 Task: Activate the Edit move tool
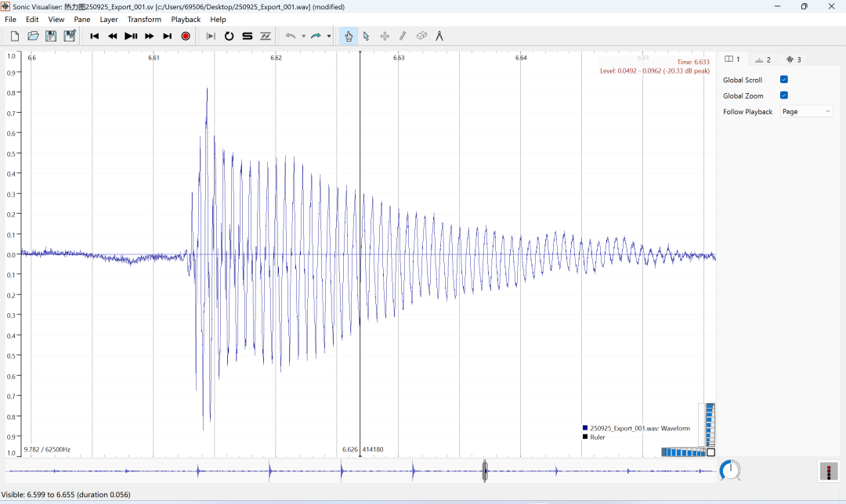385,36
